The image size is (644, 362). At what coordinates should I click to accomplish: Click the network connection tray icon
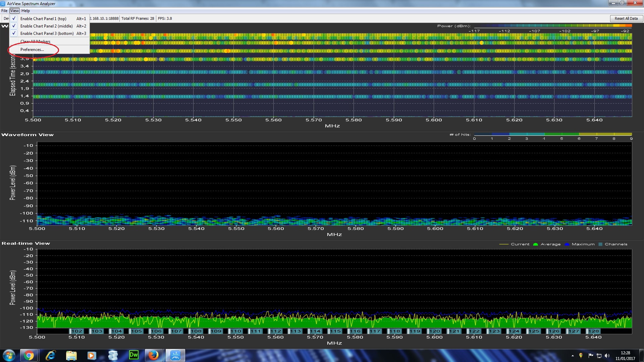599,356
